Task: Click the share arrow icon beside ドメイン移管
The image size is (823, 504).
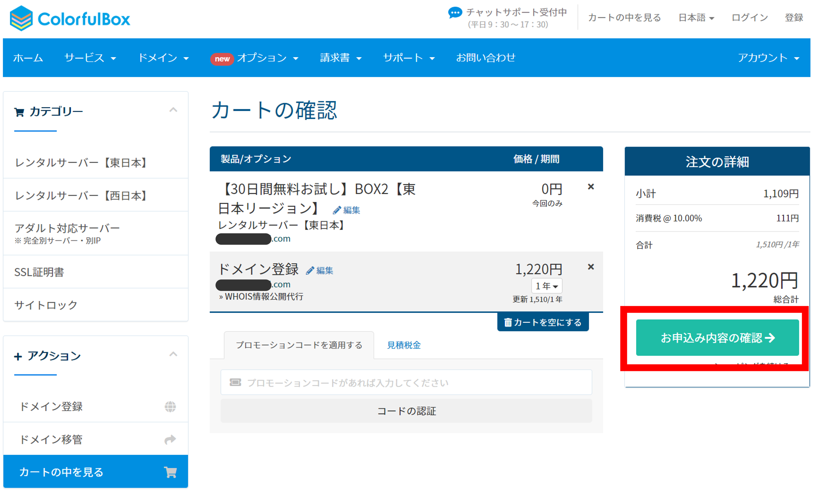Action: [170, 440]
